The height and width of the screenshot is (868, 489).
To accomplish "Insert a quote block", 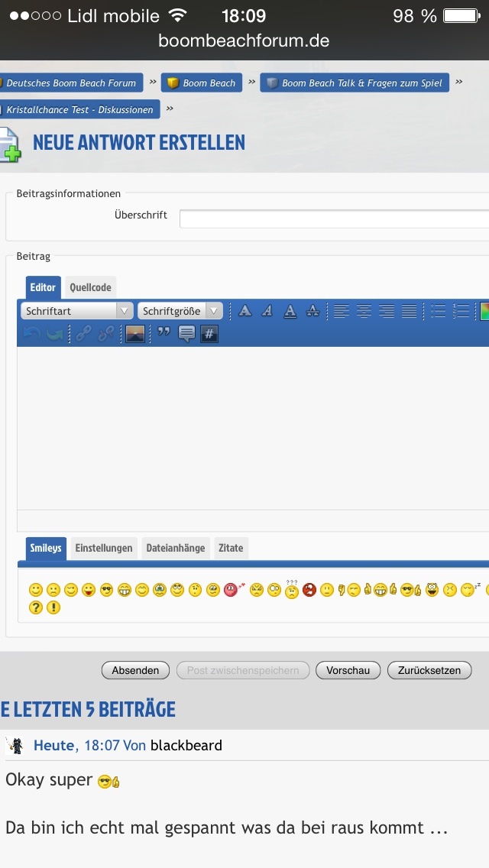I will 164,334.
